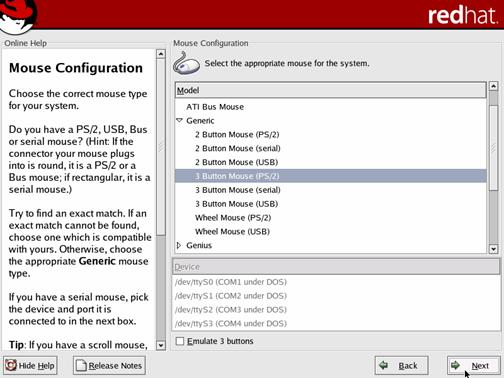
Task: Click the mouse illustration icon
Action: point(186,63)
